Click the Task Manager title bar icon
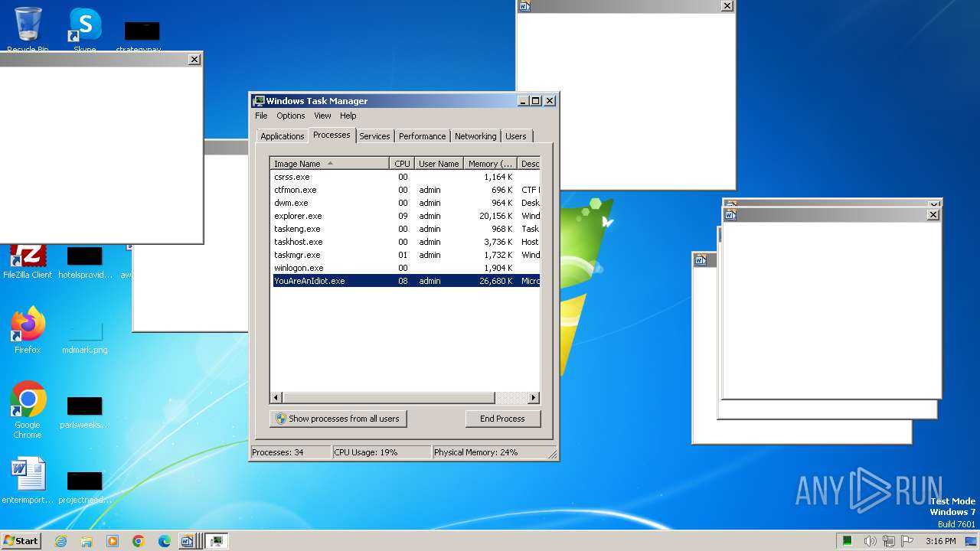 259,101
